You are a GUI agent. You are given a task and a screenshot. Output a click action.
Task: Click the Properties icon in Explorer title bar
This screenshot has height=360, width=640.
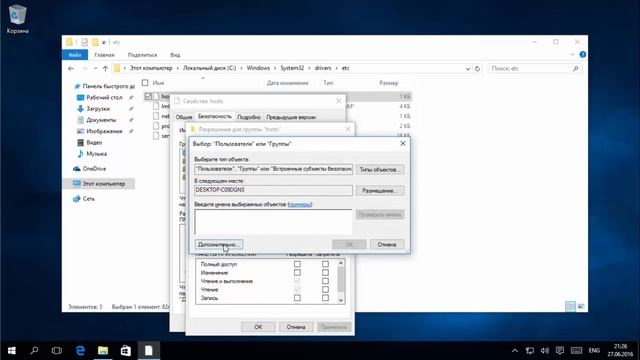[x=84, y=42]
